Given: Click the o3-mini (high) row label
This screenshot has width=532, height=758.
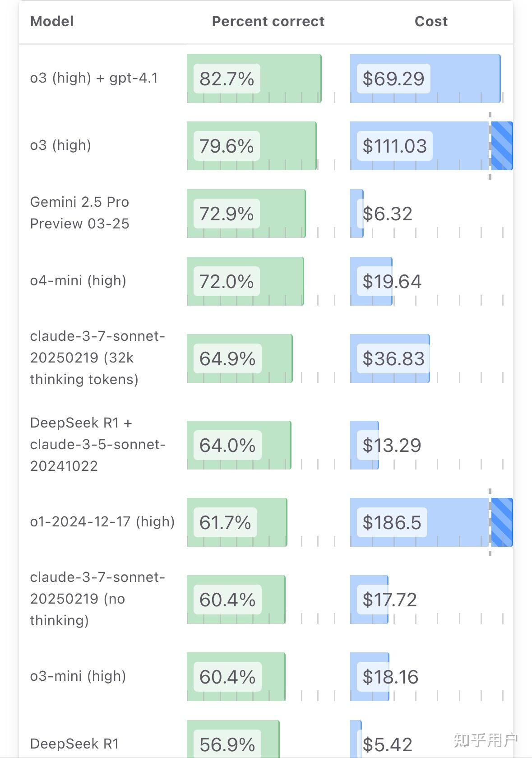Looking at the screenshot, I should tap(78, 676).
